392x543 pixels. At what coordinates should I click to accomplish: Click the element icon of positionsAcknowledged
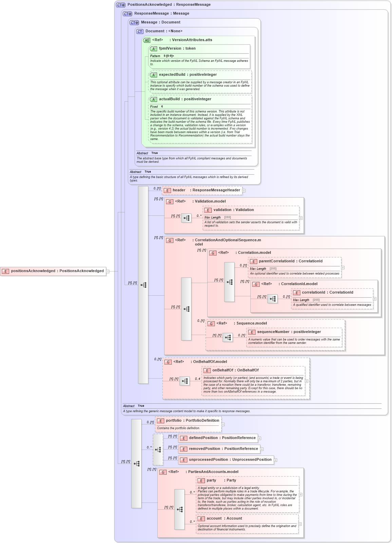click(5, 271)
